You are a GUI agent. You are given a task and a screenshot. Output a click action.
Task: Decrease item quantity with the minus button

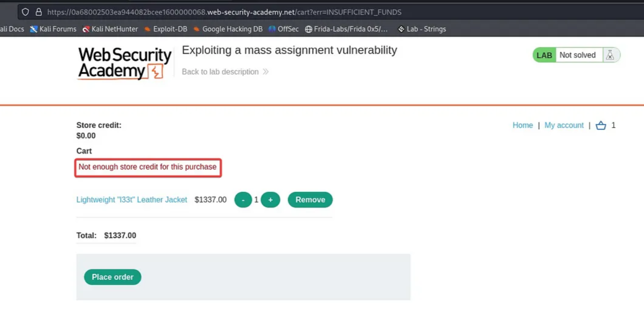point(243,200)
